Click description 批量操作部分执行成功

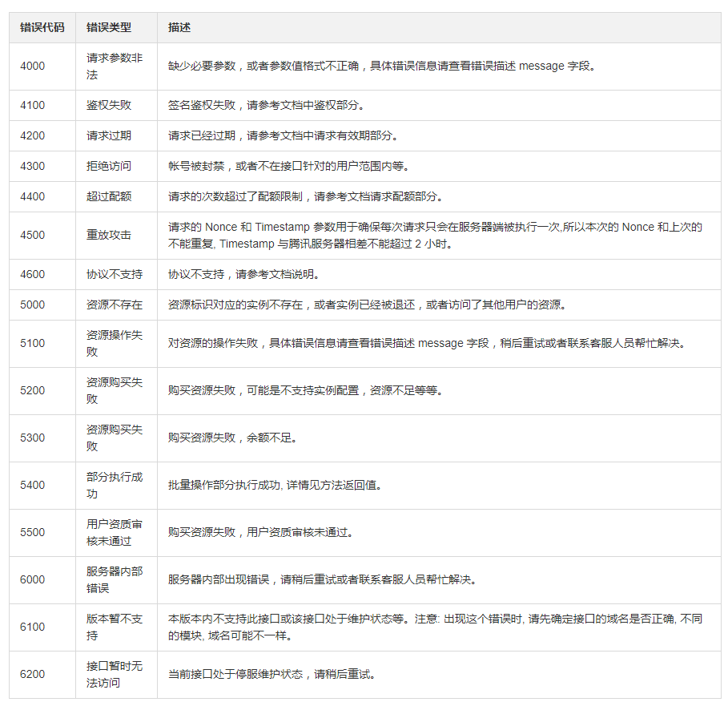click(x=275, y=485)
